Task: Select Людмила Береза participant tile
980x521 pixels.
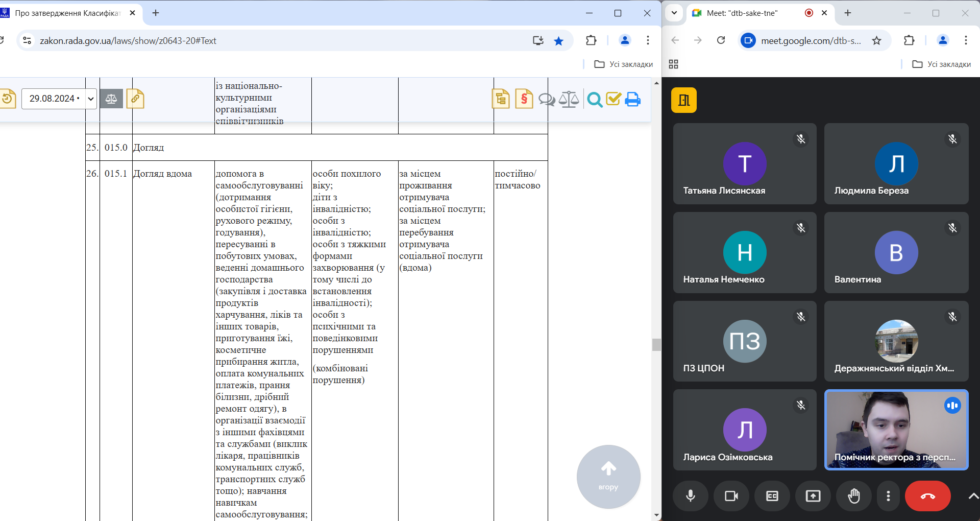Action: 896,163
